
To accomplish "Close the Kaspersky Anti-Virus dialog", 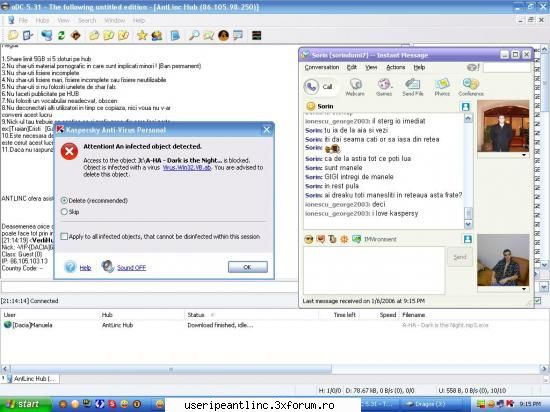I will pos(267,130).
